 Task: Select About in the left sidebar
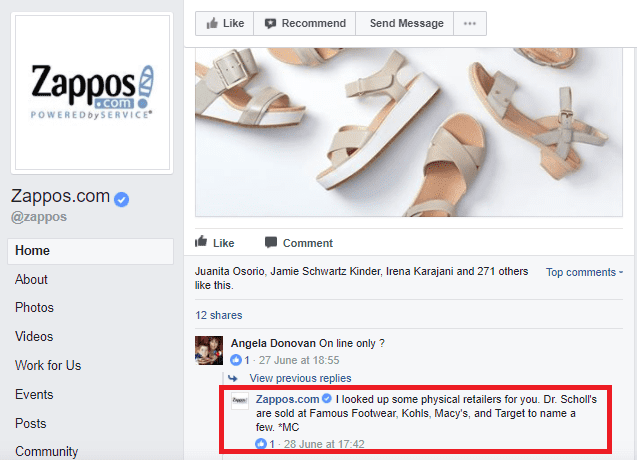(32, 280)
